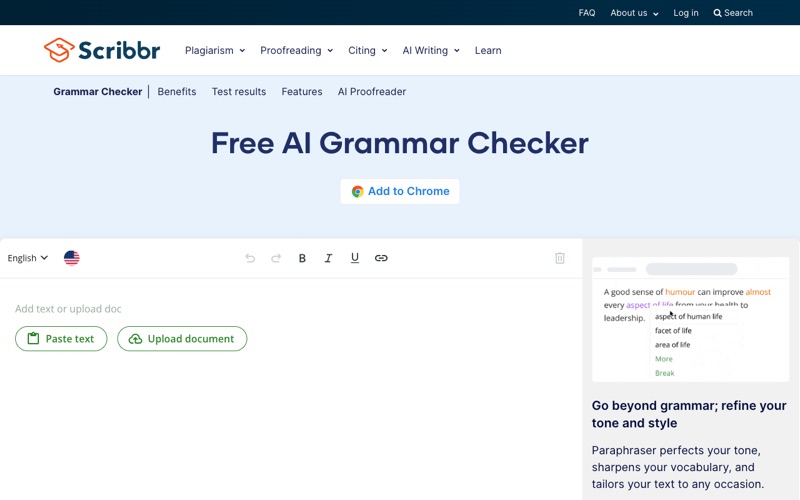800x500 pixels.
Task: Click the redo arrow icon
Action: [276, 258]
